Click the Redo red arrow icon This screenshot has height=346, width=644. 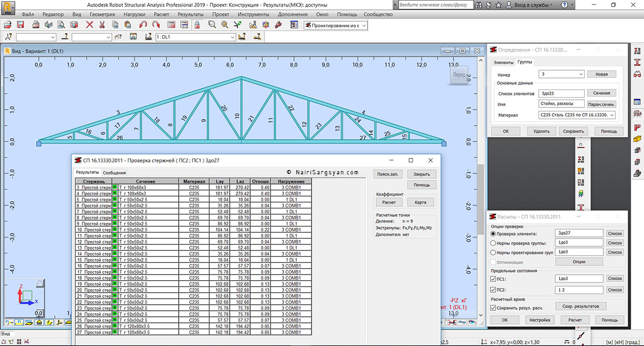(x=156, y=25)
